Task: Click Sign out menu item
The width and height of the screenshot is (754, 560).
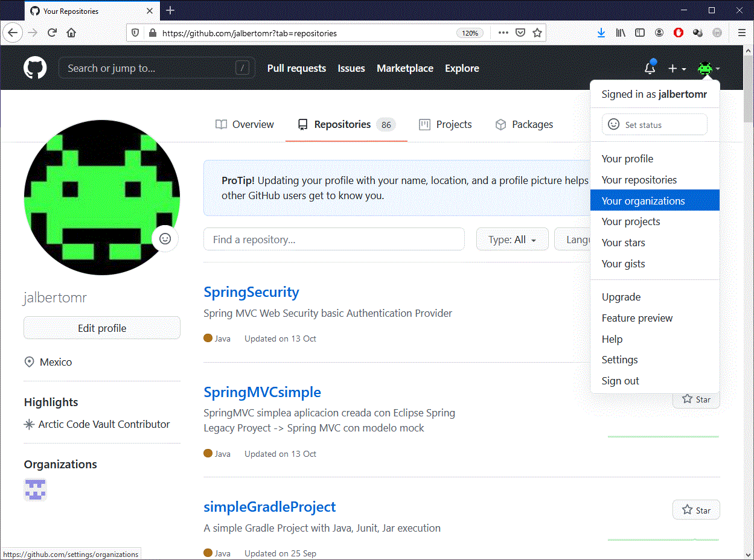Action: pyautogui.click(x=655, y=381)
